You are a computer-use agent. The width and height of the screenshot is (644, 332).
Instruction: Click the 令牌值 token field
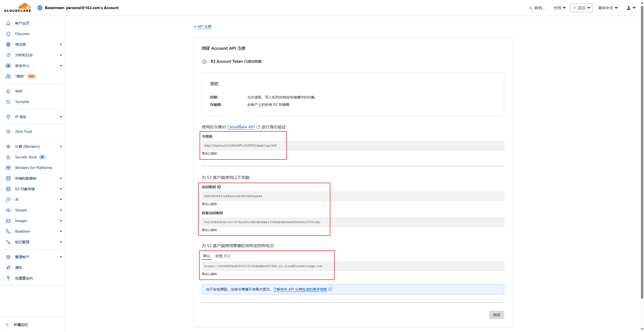[x=353, y=146]
